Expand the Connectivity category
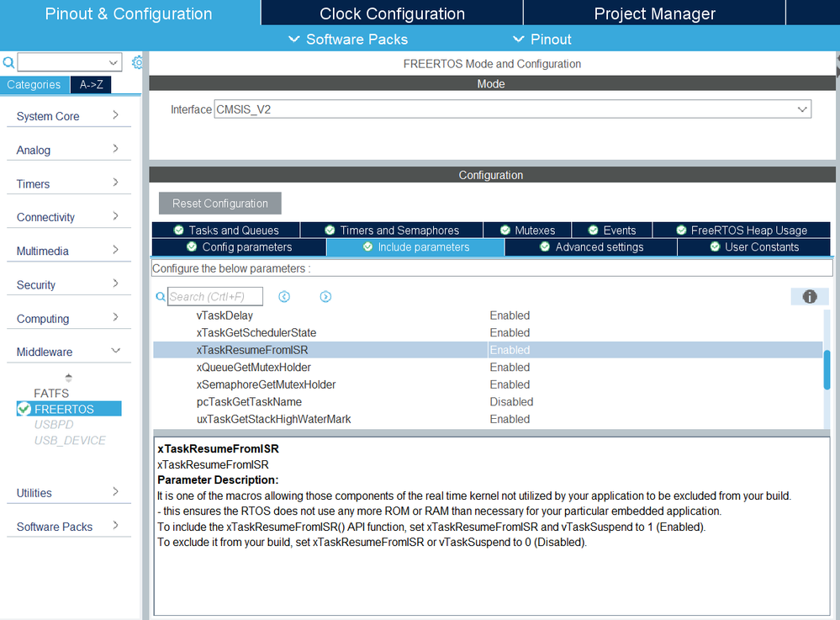The image size is (840, 620). point(69,217)
